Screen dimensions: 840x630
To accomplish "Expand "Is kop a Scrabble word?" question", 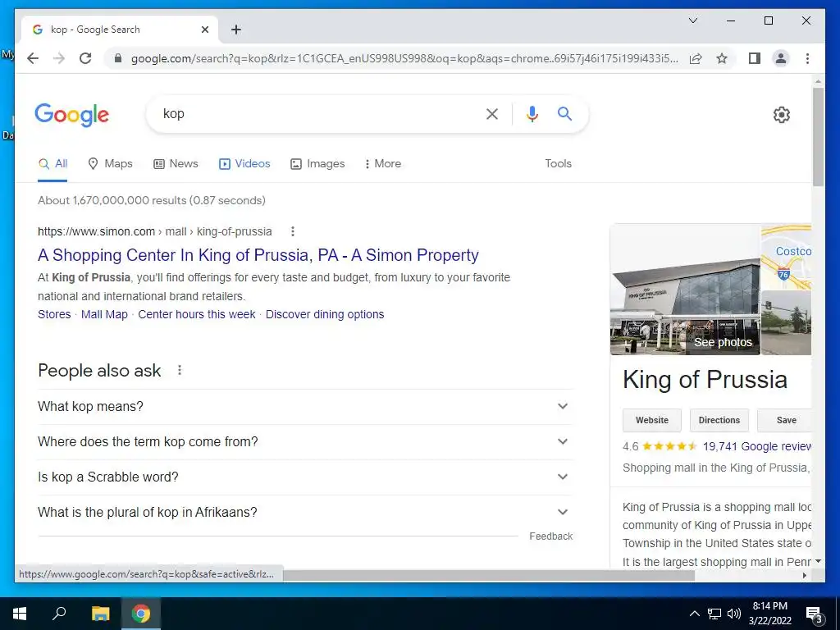I will click(x=305, y=477).
